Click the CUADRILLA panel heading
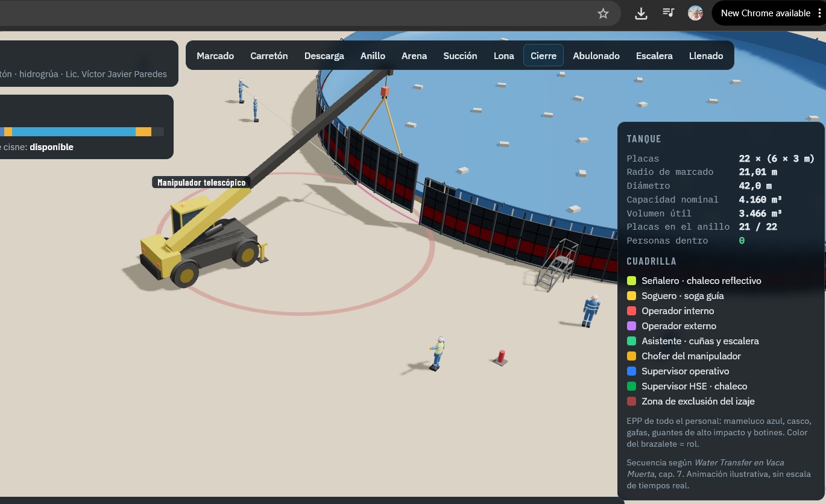 click(x=651, y=261)
